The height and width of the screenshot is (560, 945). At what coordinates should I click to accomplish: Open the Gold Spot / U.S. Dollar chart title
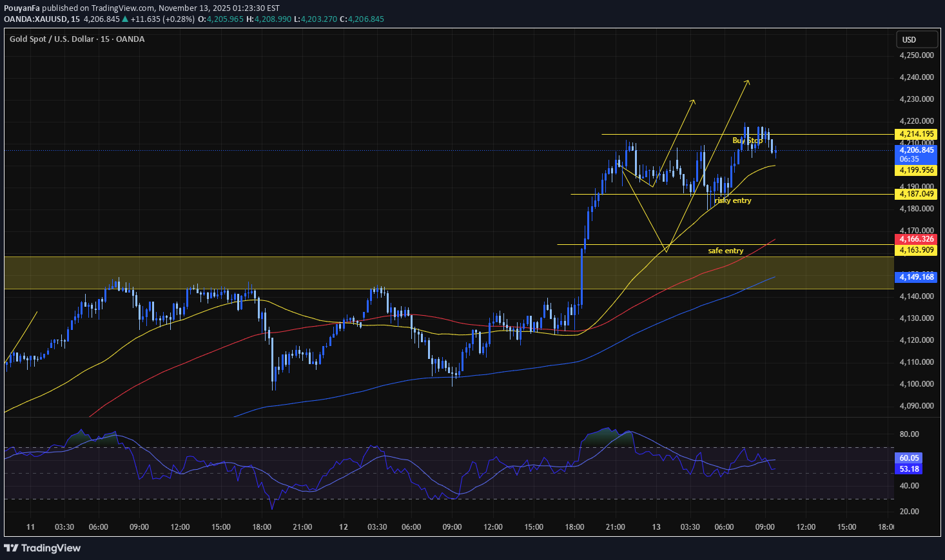[x=77, y=39]
